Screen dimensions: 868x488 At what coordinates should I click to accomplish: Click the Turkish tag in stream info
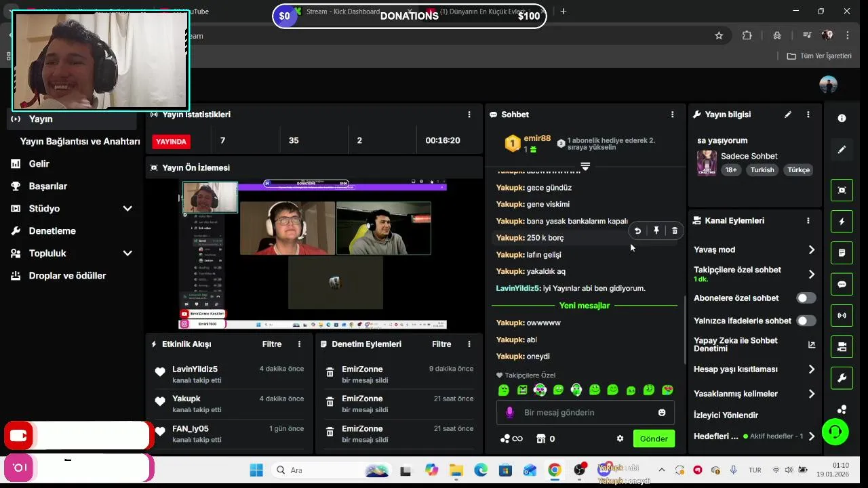pos(762,170)
